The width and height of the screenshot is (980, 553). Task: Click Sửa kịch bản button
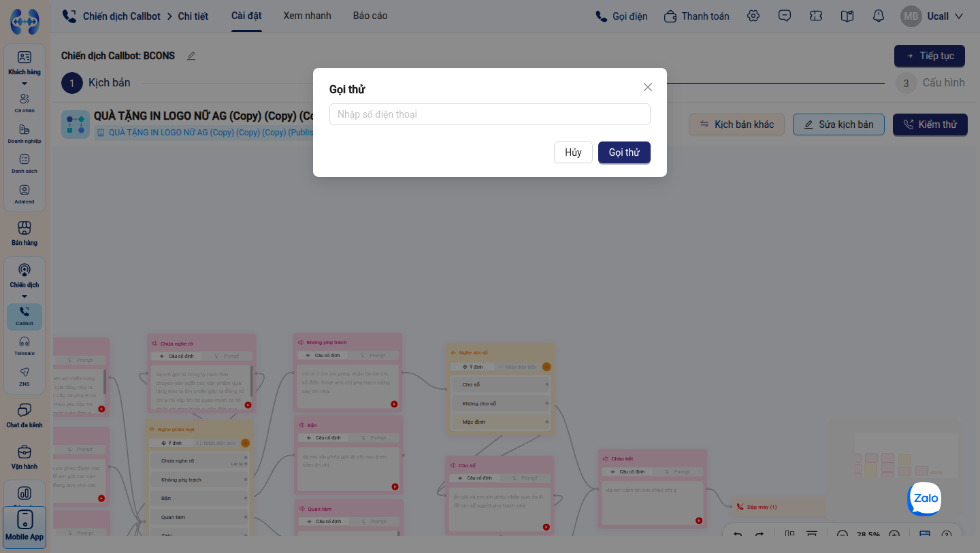click(838, 124)
